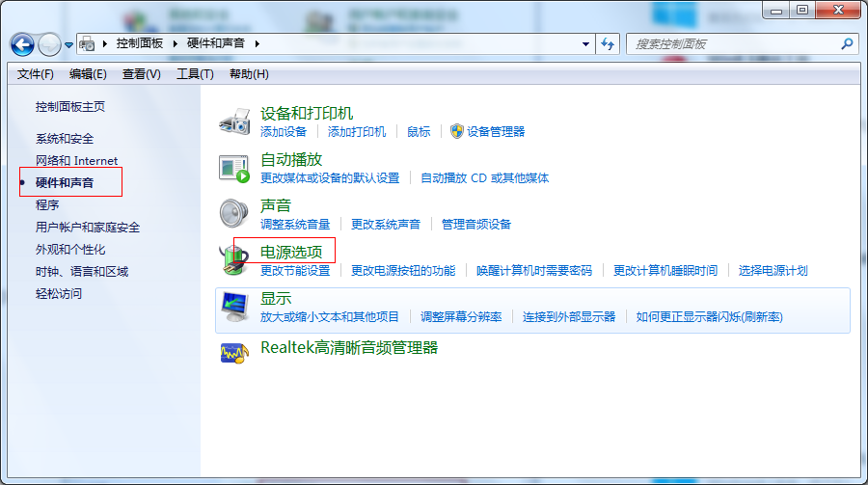Viewport: 868px width, 485px height.
Task: Click the 显示 monitor icon
Action: (234, 307)
